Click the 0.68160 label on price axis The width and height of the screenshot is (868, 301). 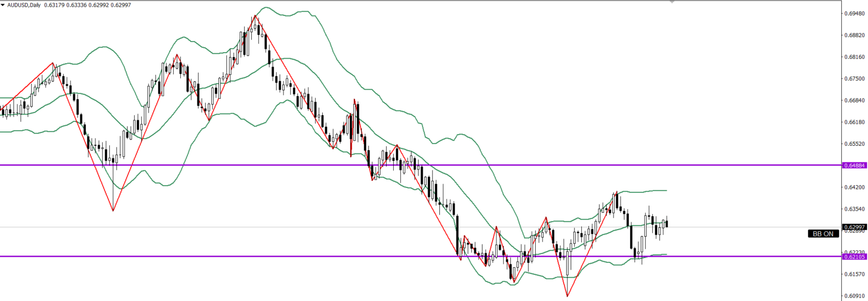pyautogui.click(x=855, y=57)
